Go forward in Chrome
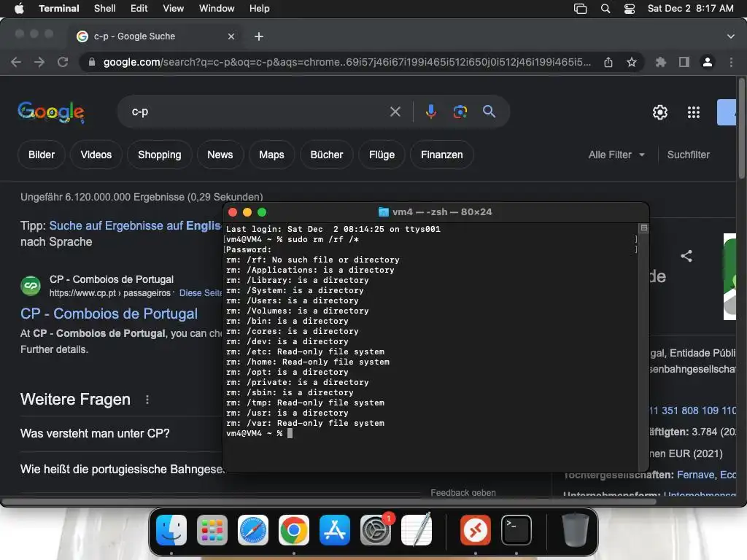This screenshot has width=747, height=560. click(39, 62)
